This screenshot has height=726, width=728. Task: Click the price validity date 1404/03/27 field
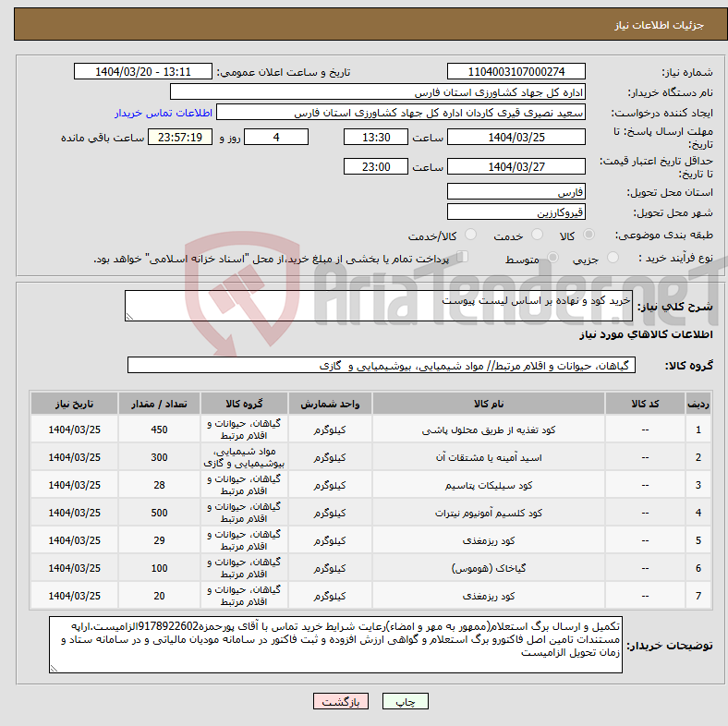point(516,166)
